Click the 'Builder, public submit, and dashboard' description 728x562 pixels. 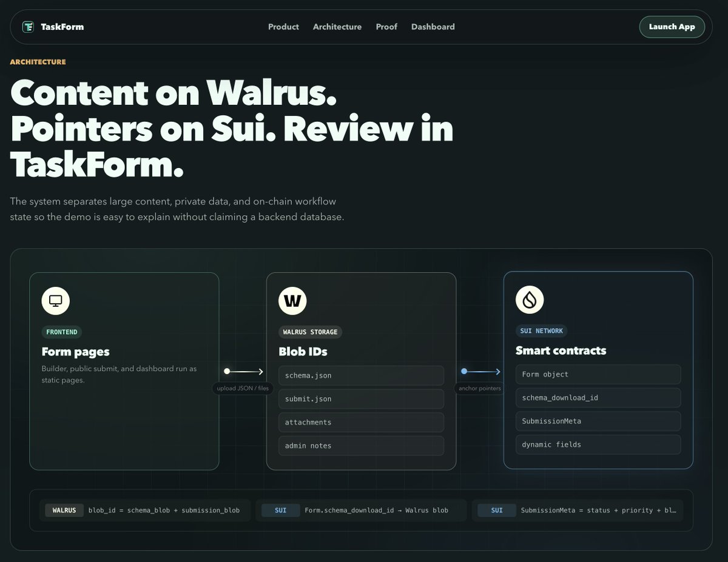click(x=119, y=374)
